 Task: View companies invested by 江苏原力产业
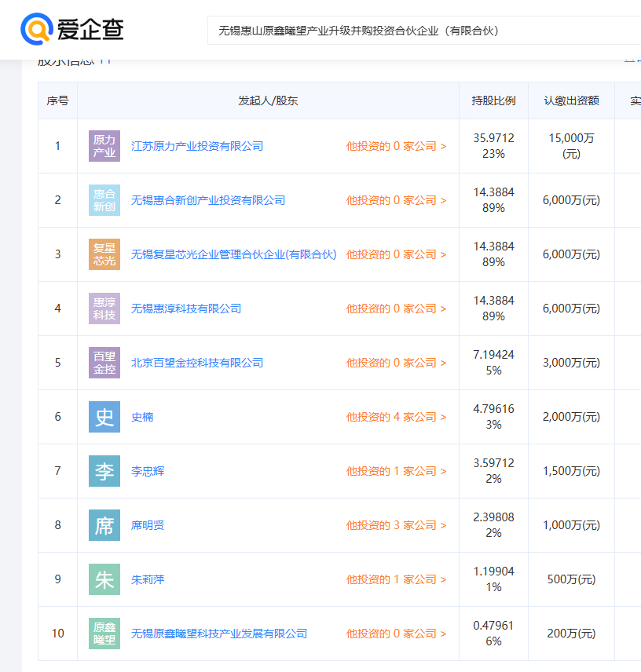pyautogui.click(x=396, y=146)
